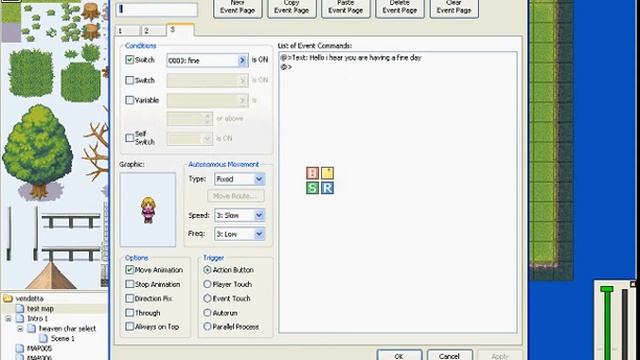Switch to event page tab 1
This screenshot has height=360, width=640.
click(127, 31)
